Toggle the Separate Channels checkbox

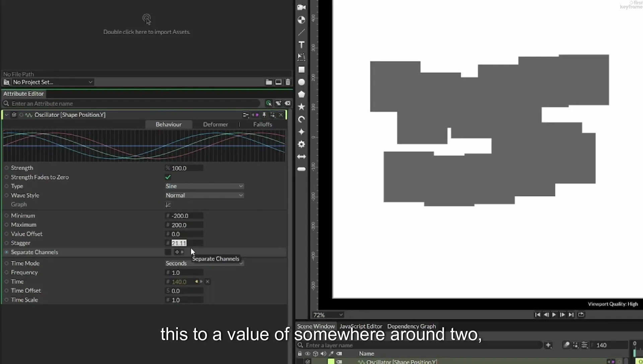click(168, 252)
